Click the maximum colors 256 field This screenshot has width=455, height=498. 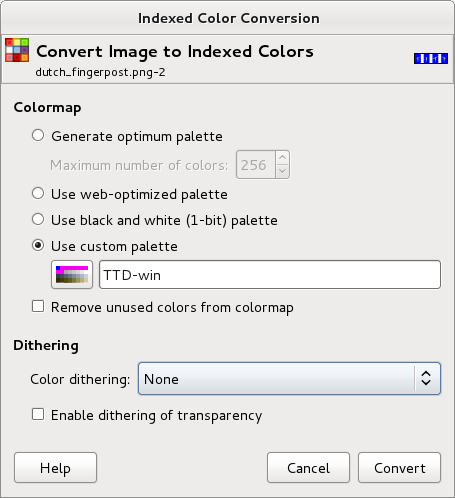click(256, 165)
